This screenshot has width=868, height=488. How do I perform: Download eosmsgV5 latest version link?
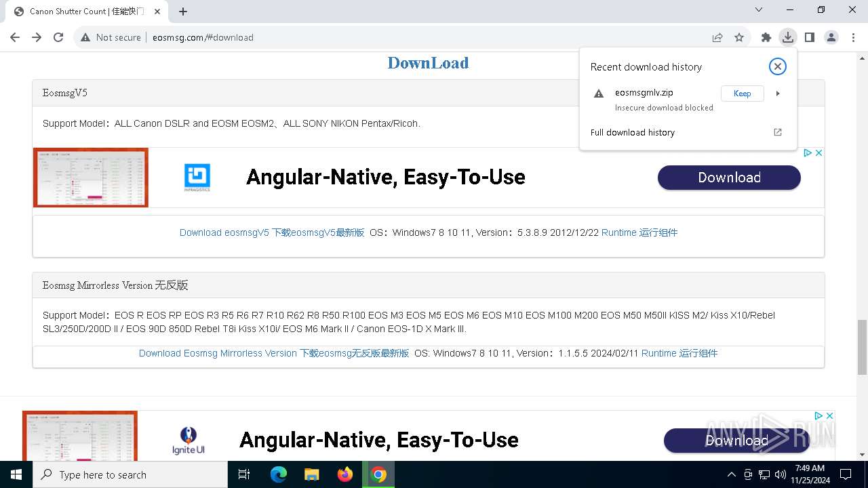[272, 232]
